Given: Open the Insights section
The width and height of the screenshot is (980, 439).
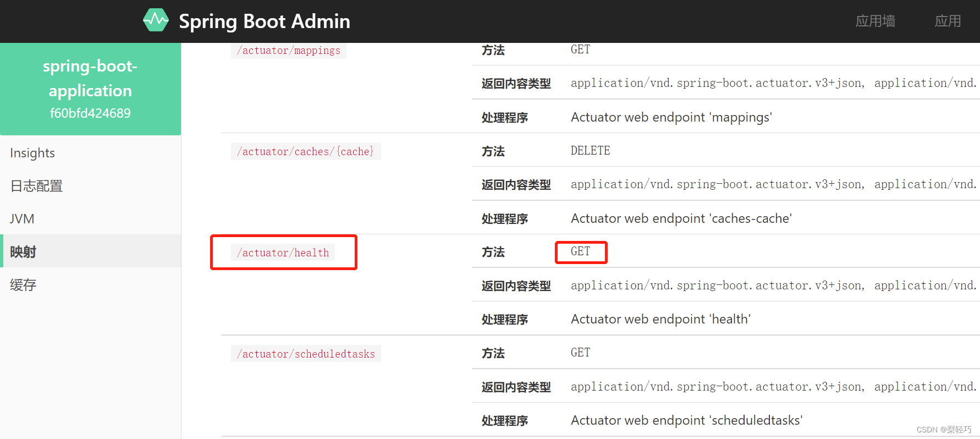Looking at the screenshot, I should [32, 153].
